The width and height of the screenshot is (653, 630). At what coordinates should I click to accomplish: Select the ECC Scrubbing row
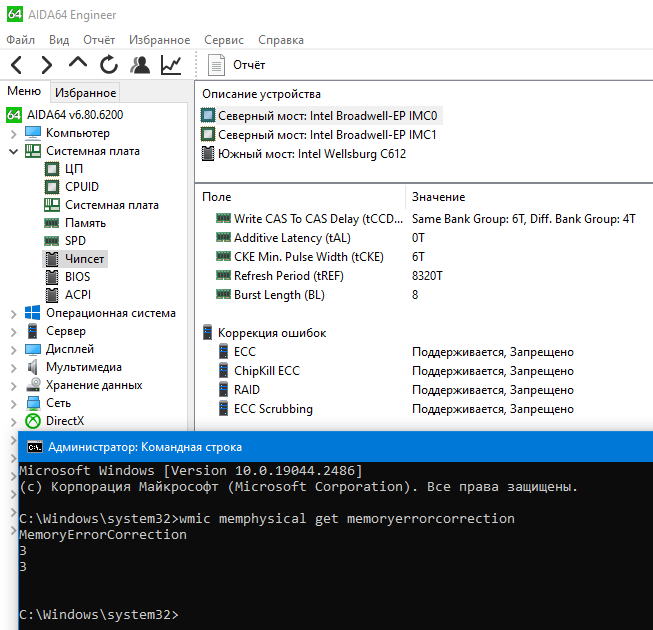tap(425, 409)
